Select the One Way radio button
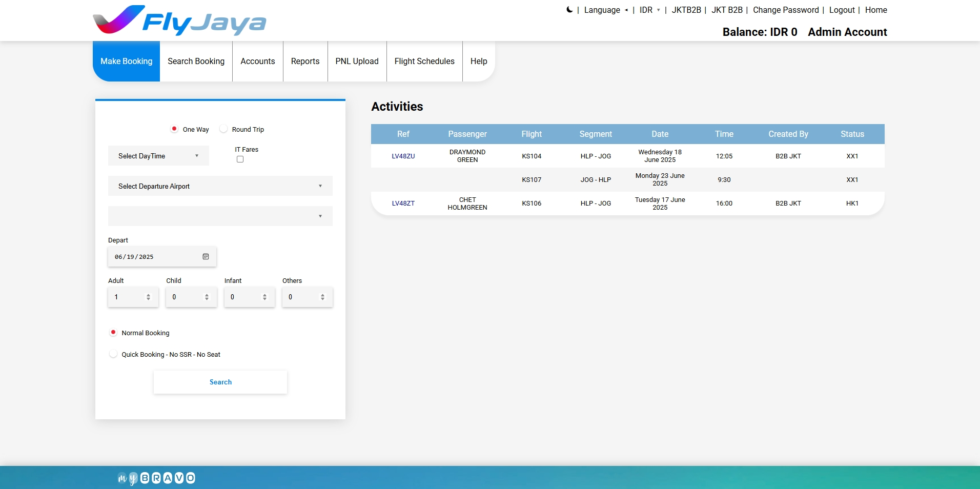The width and height of the screenshot is (980, 489). click(x=174, y=129)
